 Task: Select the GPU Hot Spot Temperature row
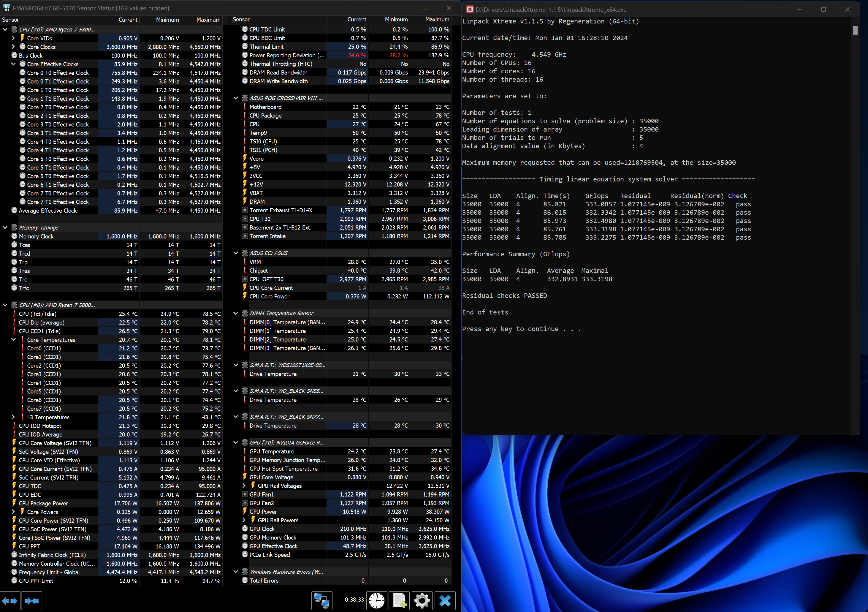click(341, 469)
